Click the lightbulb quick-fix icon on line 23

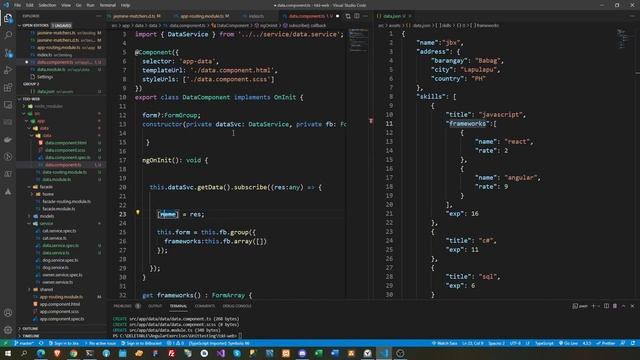tap(138, 213)
